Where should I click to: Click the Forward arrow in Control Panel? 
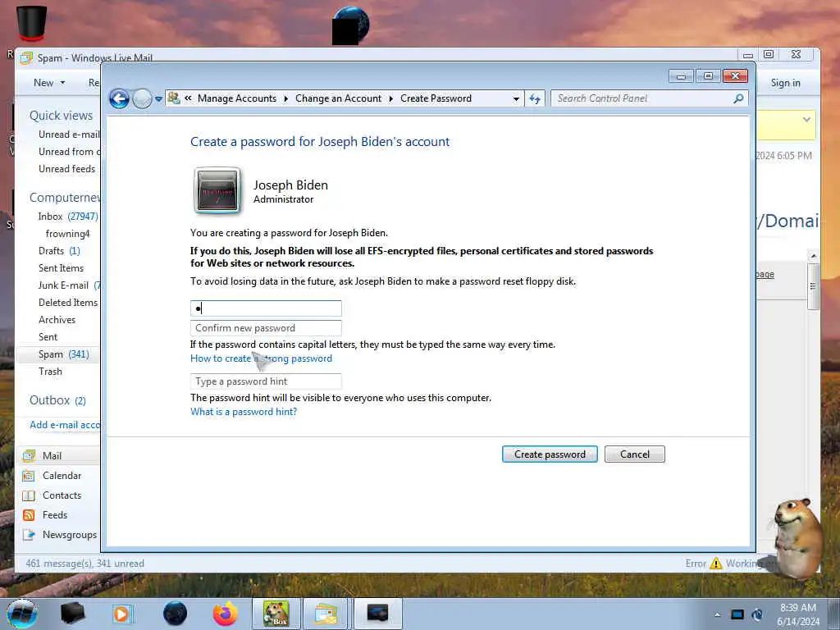point(142,98)
